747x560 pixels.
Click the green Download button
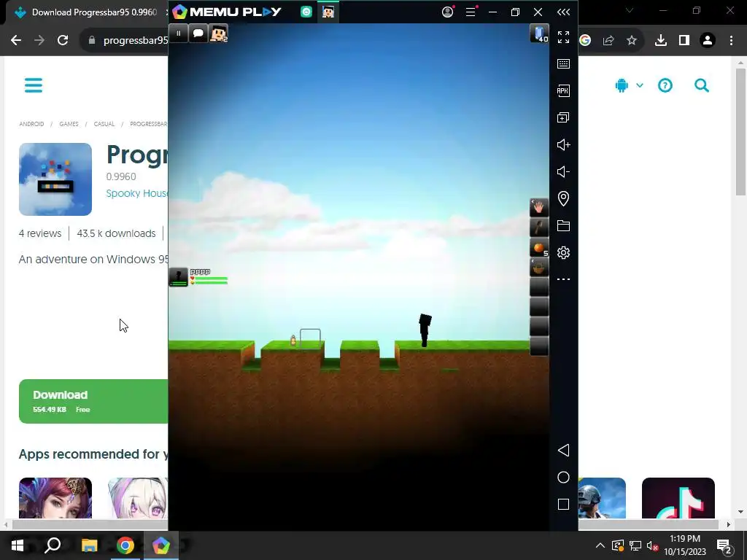(x=93, y=401)
